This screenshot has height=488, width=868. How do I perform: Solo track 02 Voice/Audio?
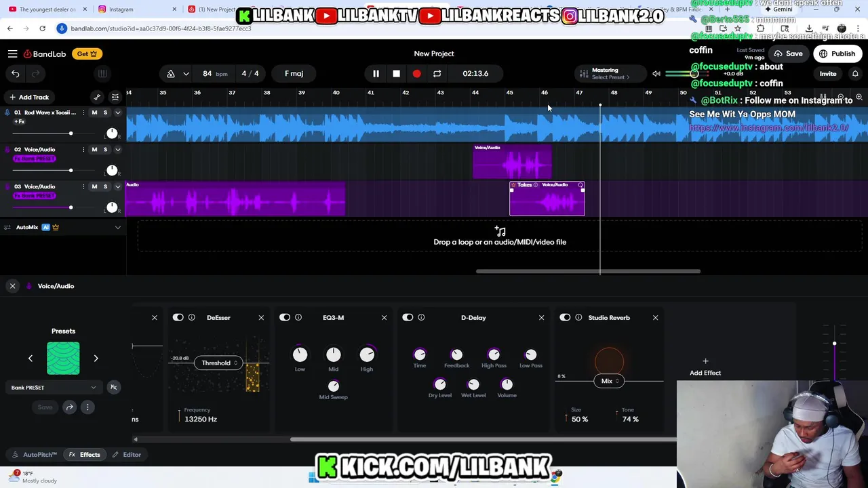point(105,149)
